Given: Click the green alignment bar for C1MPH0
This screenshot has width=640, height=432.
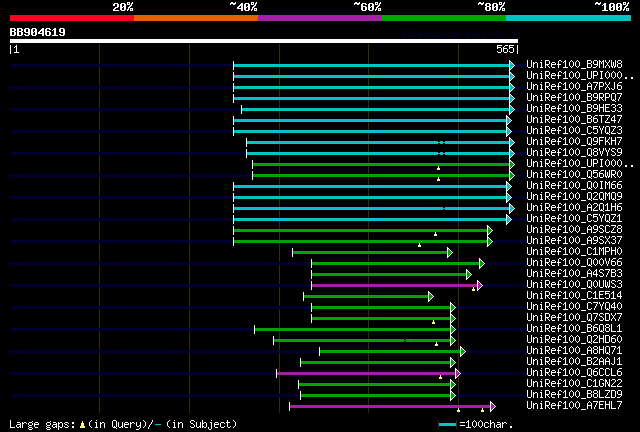Looking at the screenshot, I should pyautogui.click(x=370, y=252).
